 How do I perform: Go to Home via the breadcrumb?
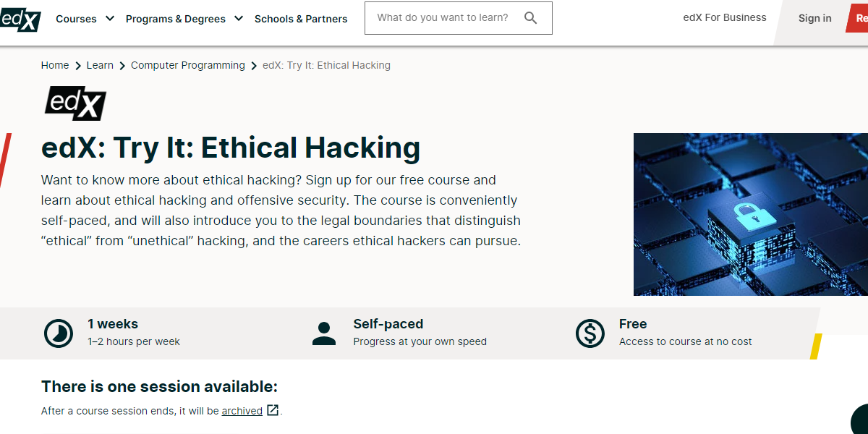(54, 64)
